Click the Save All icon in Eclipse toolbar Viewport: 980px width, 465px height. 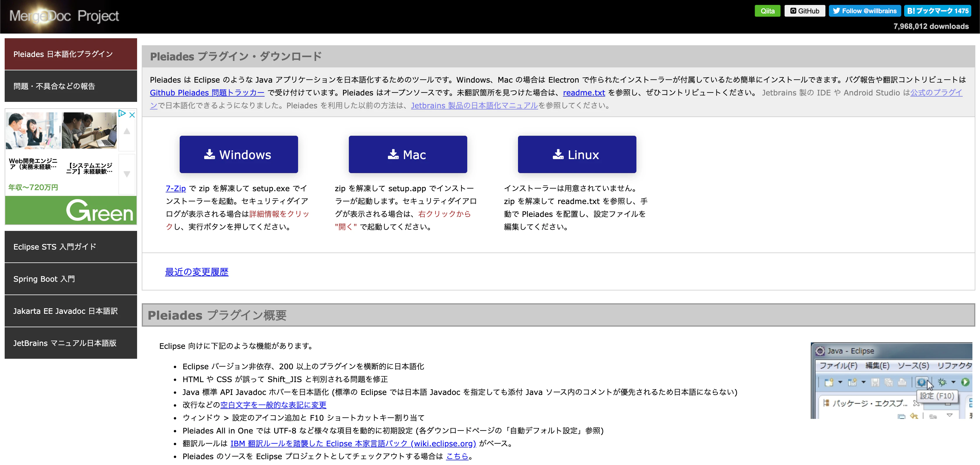pos(888,383)
